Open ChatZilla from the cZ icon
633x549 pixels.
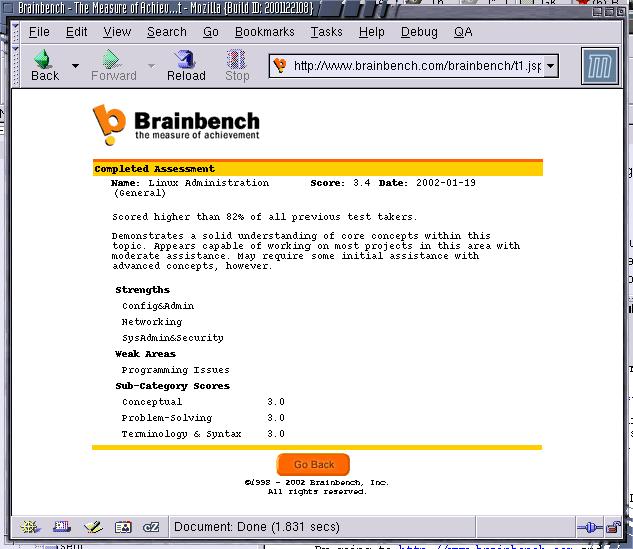(151, 527)
